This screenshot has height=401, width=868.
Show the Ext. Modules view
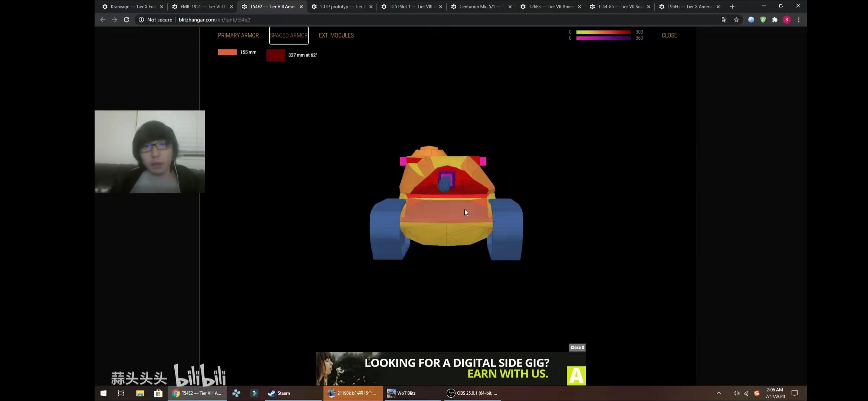336,35
